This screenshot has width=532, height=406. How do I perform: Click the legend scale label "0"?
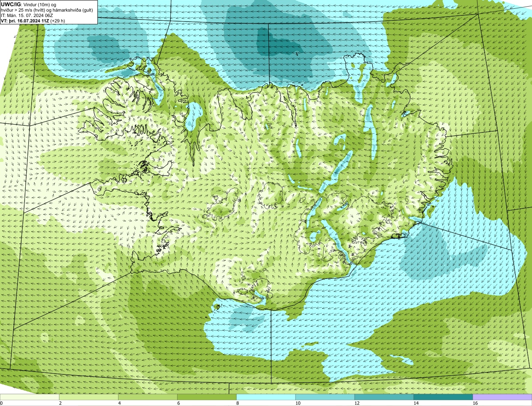click(x=1, y=403)
